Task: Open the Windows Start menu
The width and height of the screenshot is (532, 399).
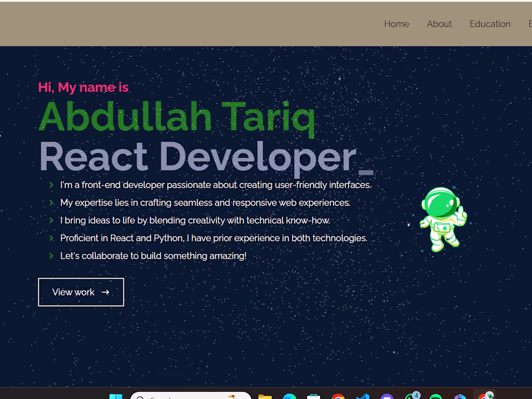Action: tap(116, 396)
